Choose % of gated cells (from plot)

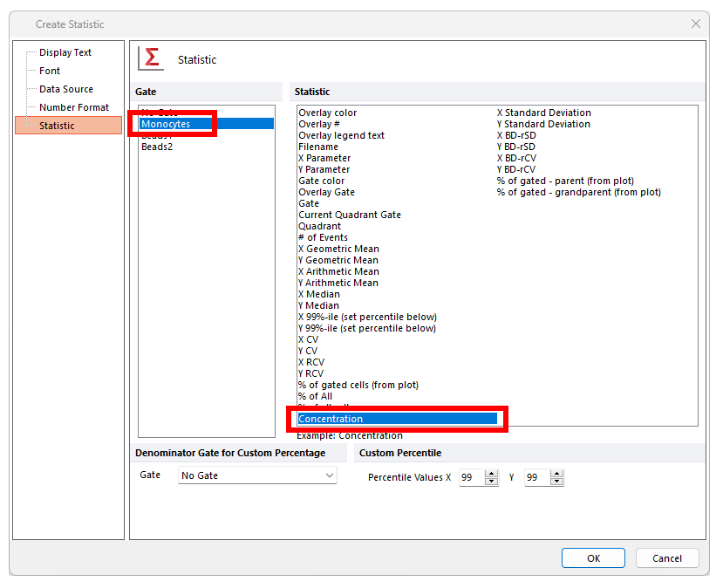(358, 385)
